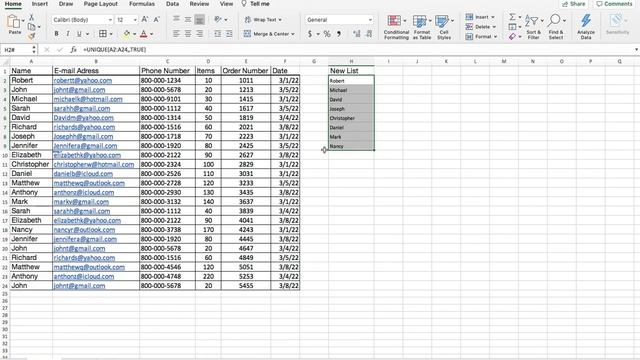Click the AutoSum sigma icon
The height and width of the screenshot is (360, 640).
(512, 17)
